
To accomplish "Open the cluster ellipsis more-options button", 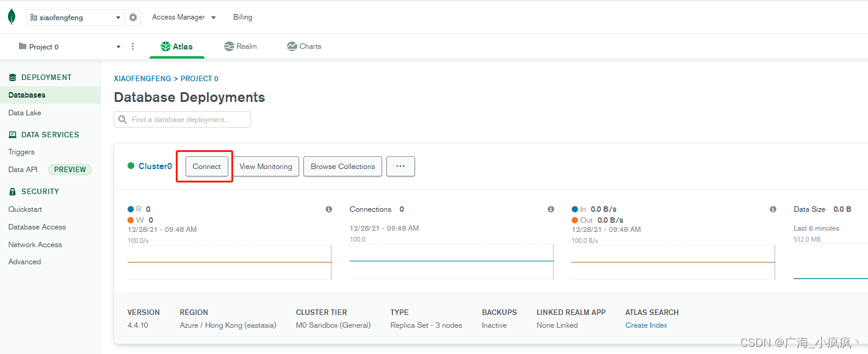I will 400,167.
